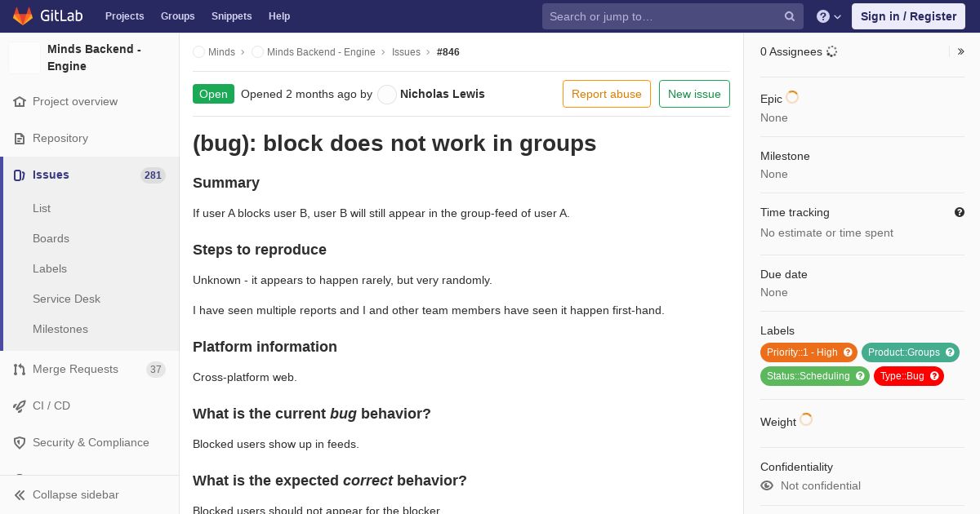Click the Merge Requests icon
The height and width of the screenshot is (514, 980).
(20, 370)
